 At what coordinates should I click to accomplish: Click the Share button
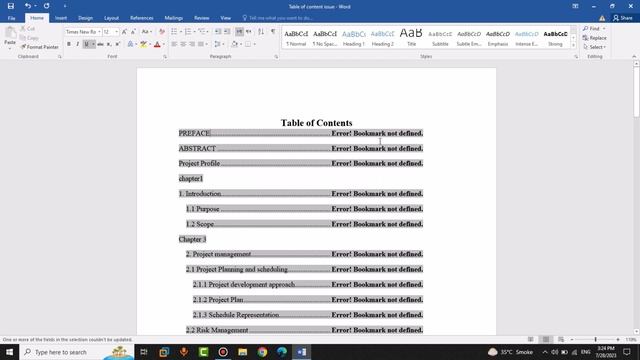(x=623, y=18)
